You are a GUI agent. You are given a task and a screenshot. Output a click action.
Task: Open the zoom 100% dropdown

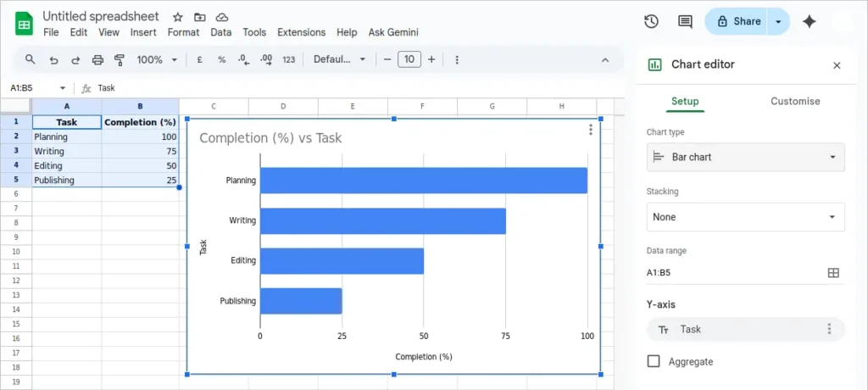tap(157, 60)
